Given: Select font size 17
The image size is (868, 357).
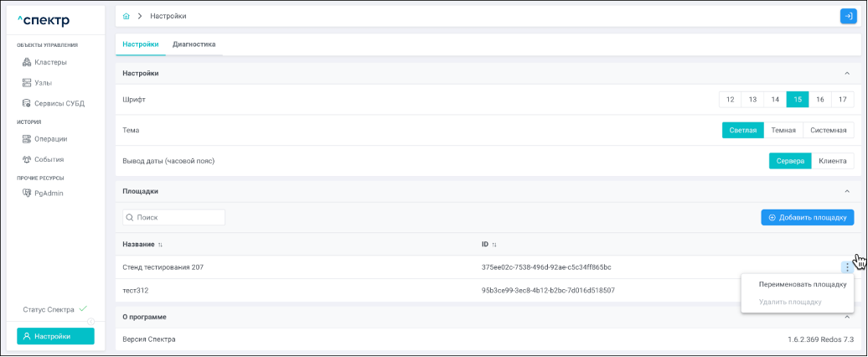Looking at the screenshot, I should (x=843, y=100).
